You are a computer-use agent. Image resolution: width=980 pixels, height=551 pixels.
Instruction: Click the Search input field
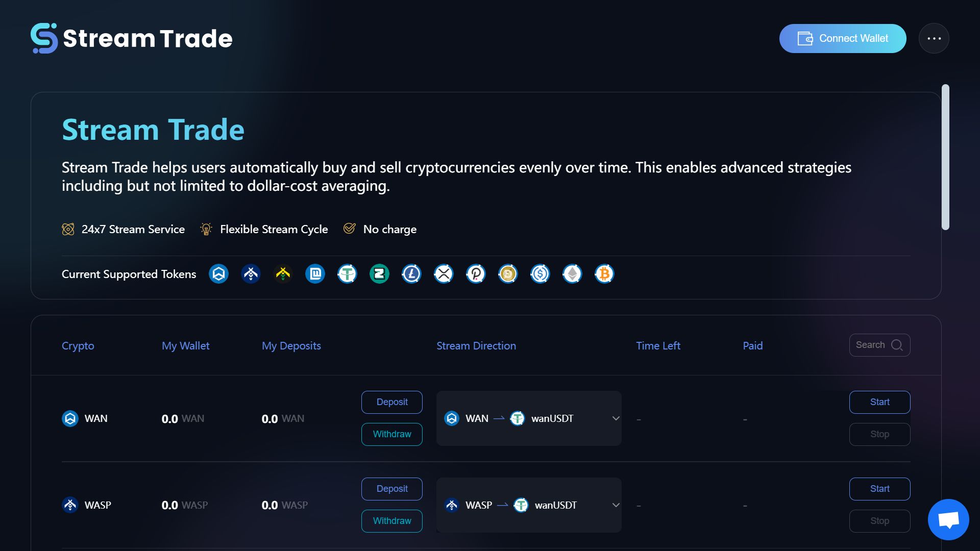point(873,345)
